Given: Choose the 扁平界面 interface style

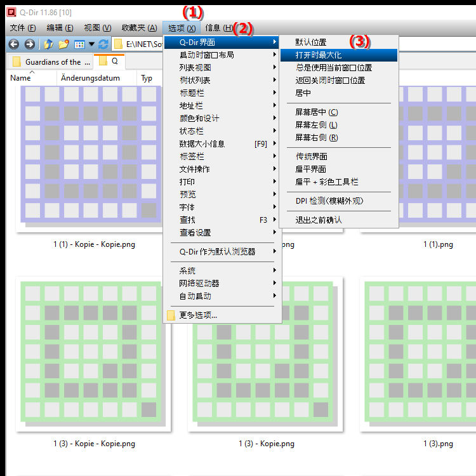Looking at the screenshot, I should [339, 169].
